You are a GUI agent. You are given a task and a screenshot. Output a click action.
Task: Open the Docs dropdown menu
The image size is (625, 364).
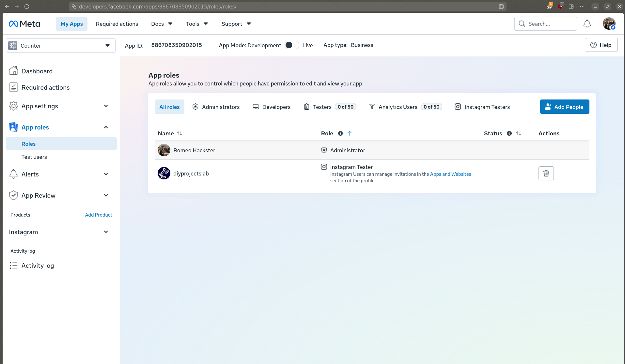click(x=162, y=24)
